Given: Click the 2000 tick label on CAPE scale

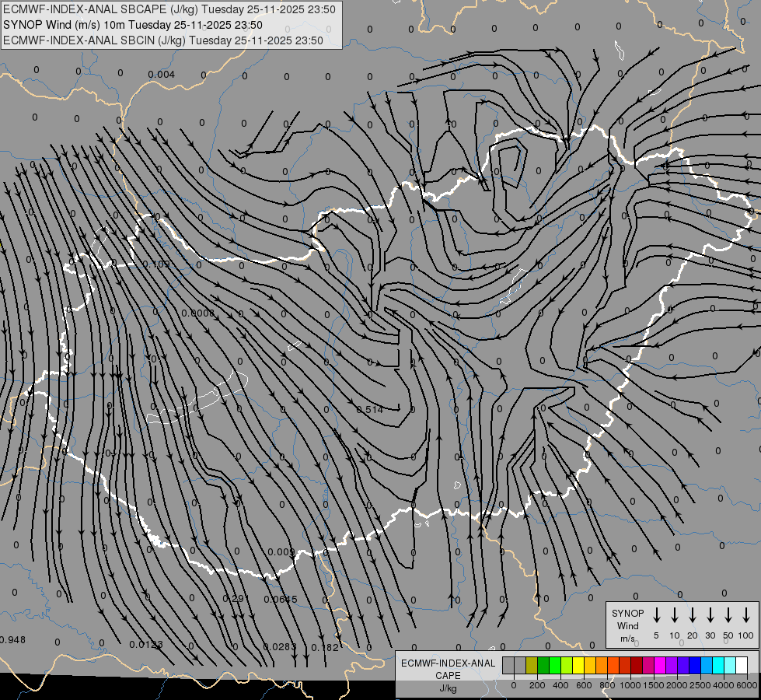Looking at the screenshot, I should point(677,685).
